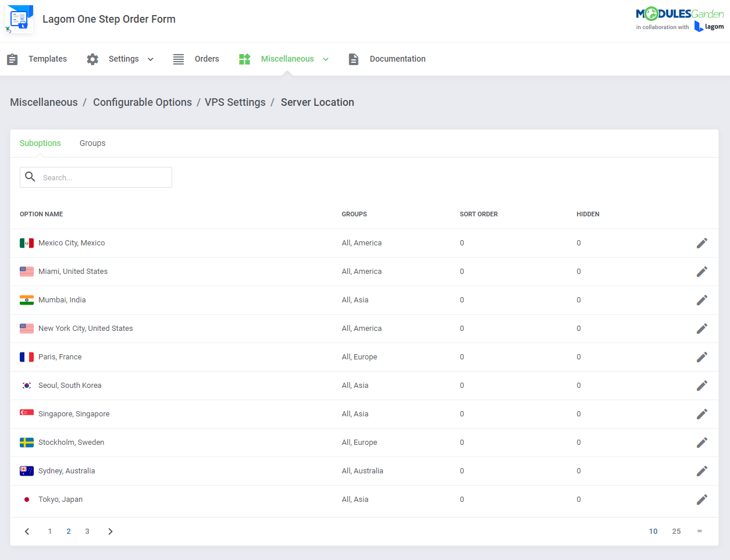
Task: Open the Suboptions tab
Action: 40,142
